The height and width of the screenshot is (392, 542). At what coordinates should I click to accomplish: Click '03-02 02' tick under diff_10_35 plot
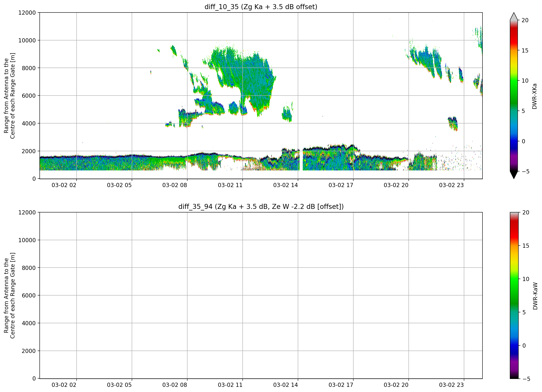(x=64, y=185)
